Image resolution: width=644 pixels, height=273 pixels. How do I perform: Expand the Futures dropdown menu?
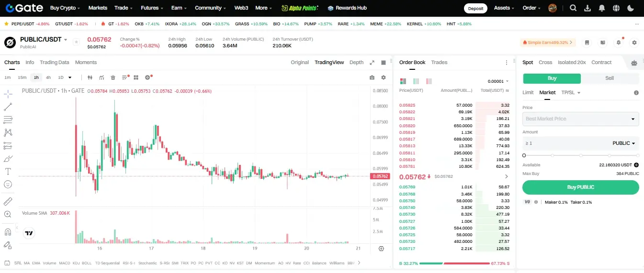coord(152,8)
